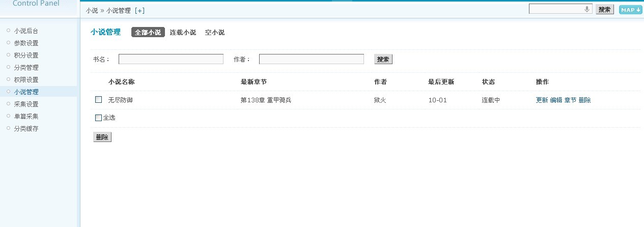Switch to the 空小说 tab
Image resolution: width=644 pixels, height=227 pixels.
[215, 33]
